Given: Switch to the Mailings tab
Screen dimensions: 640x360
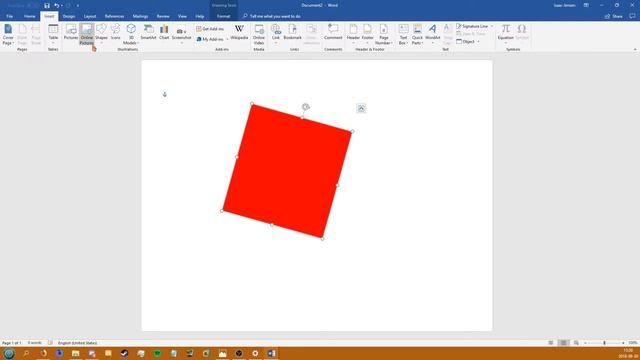Looking at the screenshot, I should coord(140,16).
